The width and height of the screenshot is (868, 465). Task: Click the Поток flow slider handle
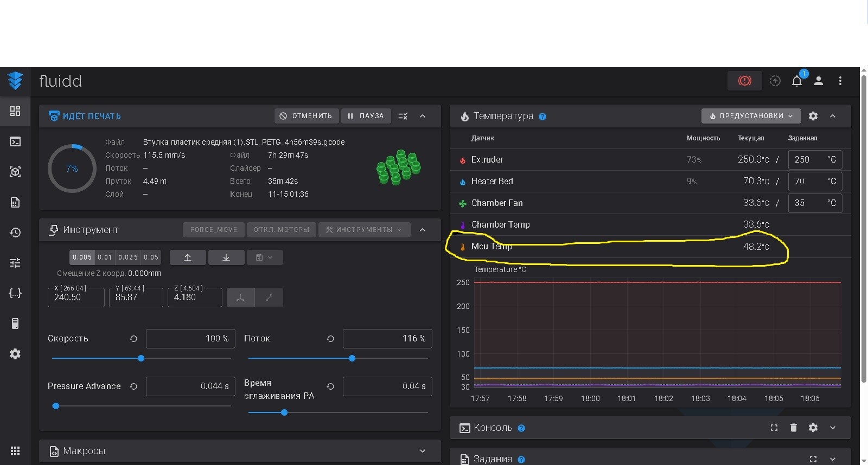[352, 358]
